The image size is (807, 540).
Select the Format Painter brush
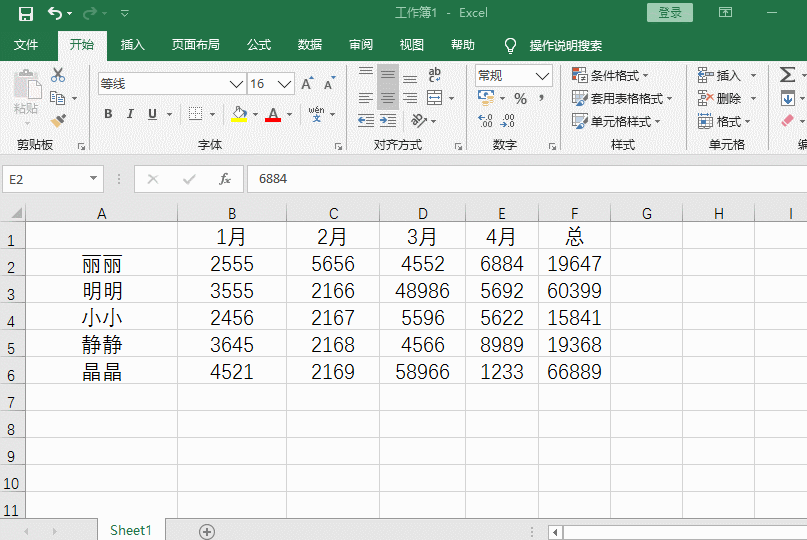coord(58,120)
